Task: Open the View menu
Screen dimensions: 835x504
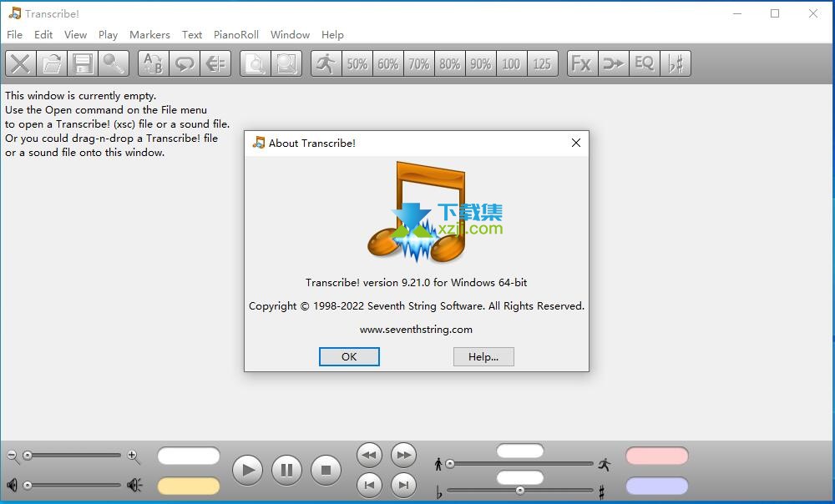Action: point(76,34)
